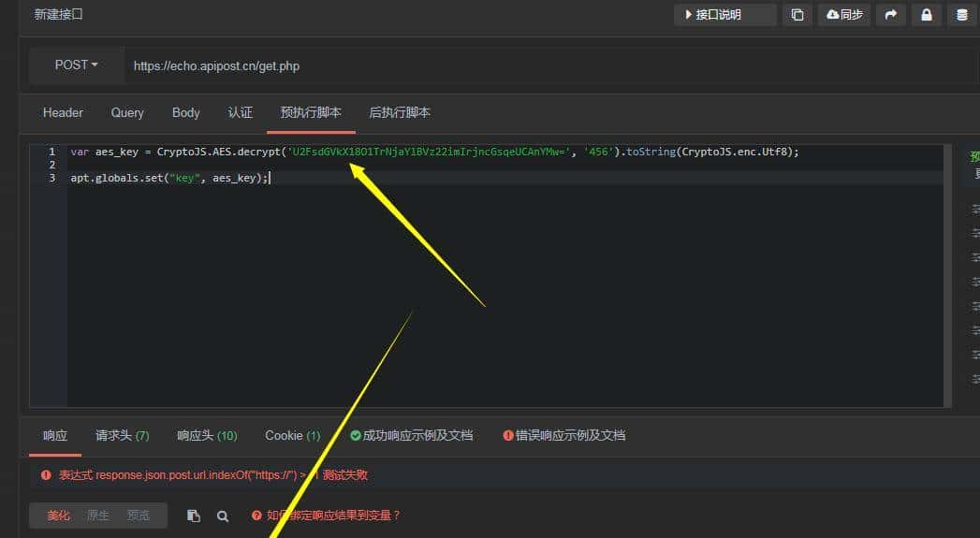Screen dimensions: 980x538
Task: Select the 美化 beautify view
Action: (x=58, y=516)
